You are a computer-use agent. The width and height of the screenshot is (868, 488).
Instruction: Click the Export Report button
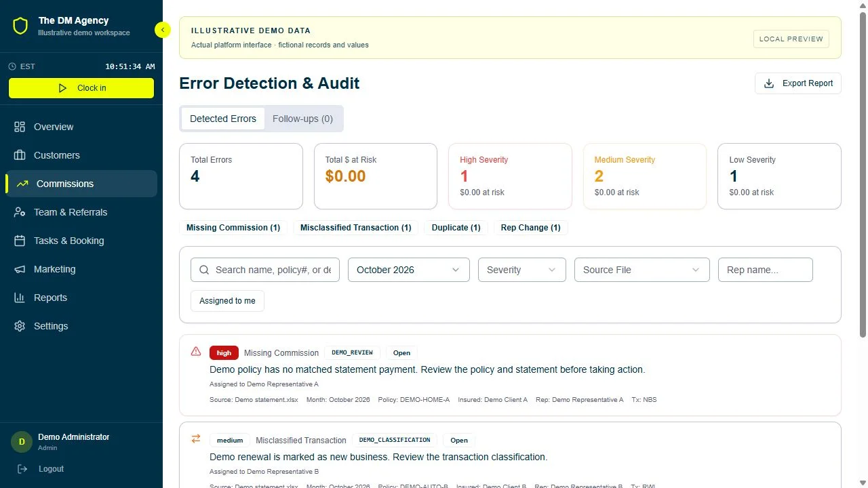click(x=798, y=83)
